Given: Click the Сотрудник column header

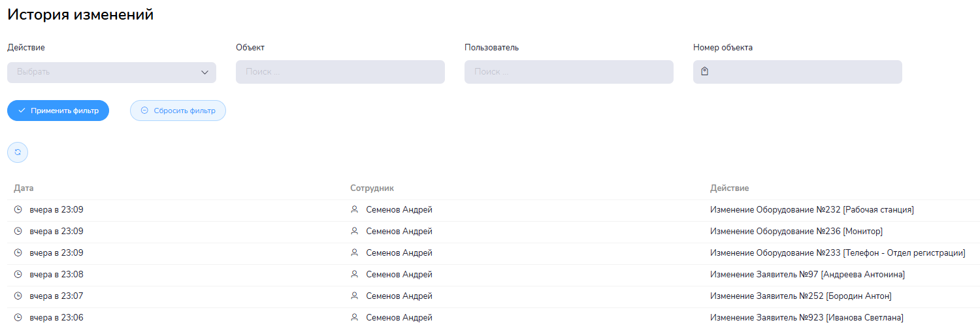Looking at the screenshot, I should 372,188.
